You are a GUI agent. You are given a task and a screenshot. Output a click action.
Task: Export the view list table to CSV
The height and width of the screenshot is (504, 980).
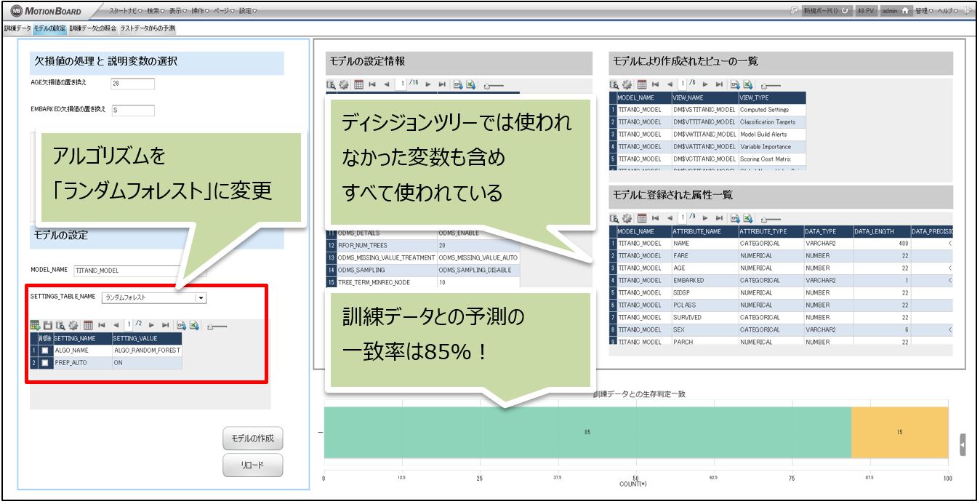[x=734, y=84]
